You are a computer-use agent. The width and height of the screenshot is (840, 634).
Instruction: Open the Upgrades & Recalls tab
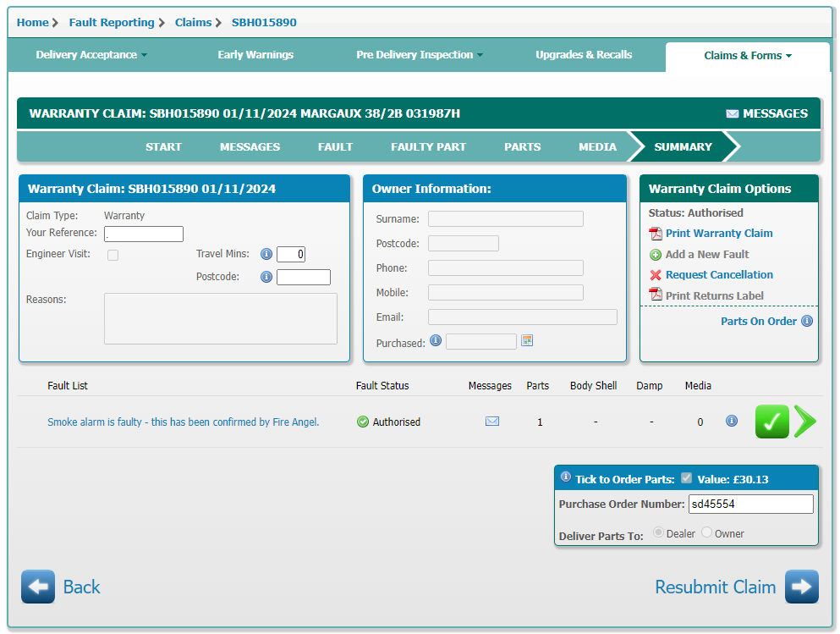tap(584, 55)
